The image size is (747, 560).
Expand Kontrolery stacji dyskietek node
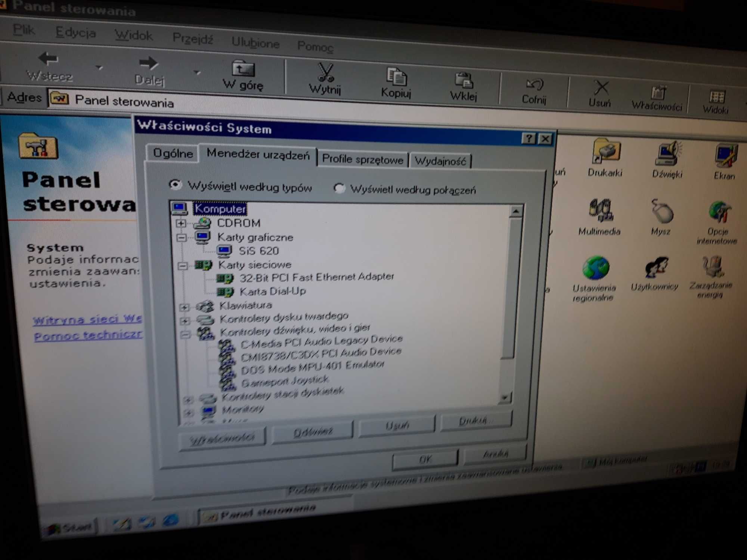pos(188,400)
